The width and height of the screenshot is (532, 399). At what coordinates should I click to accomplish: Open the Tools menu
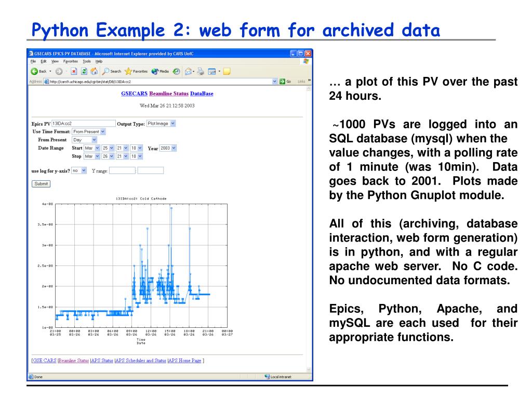[x=87, y=61]
